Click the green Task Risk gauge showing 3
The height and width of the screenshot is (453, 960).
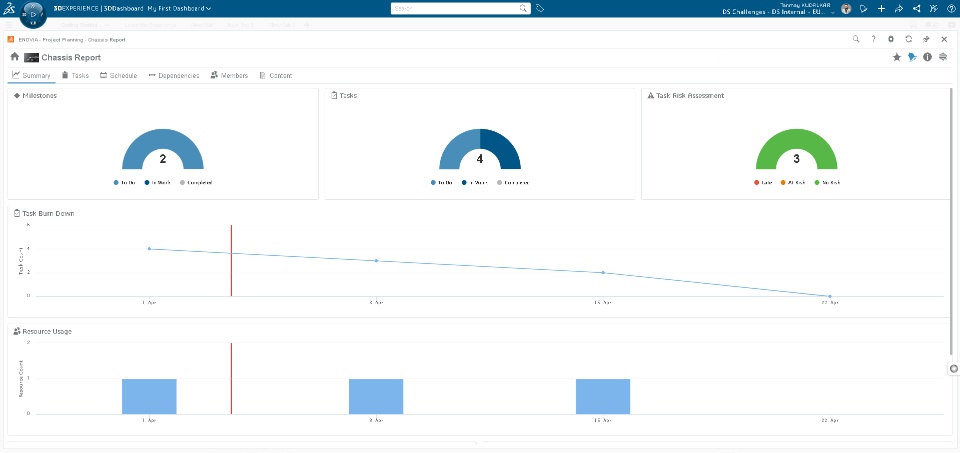pos(797,149)
